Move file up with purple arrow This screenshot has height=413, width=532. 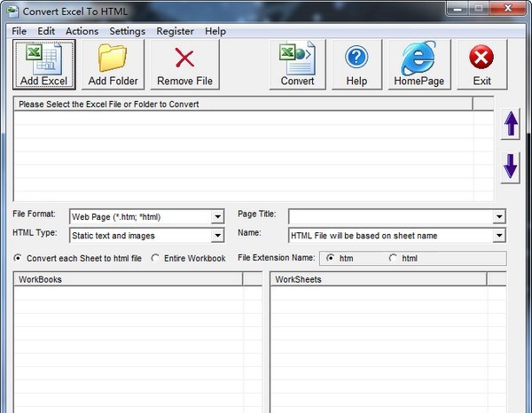click(511, 124)
